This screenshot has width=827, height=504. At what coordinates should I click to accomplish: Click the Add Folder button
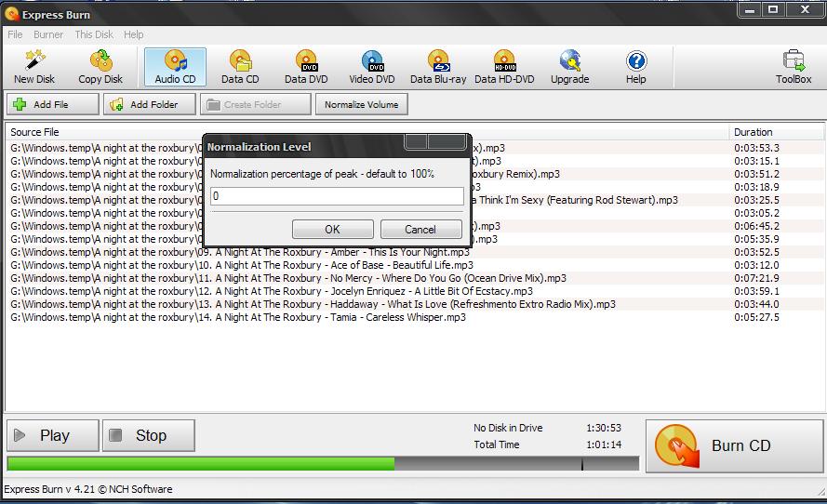click(x=149, y=104)
